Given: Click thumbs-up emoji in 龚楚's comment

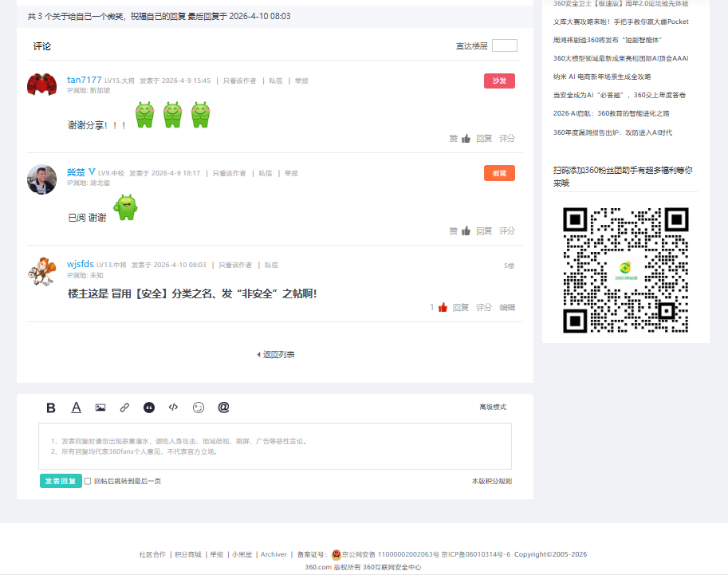Looking at the screenshot, I should 126,207.
